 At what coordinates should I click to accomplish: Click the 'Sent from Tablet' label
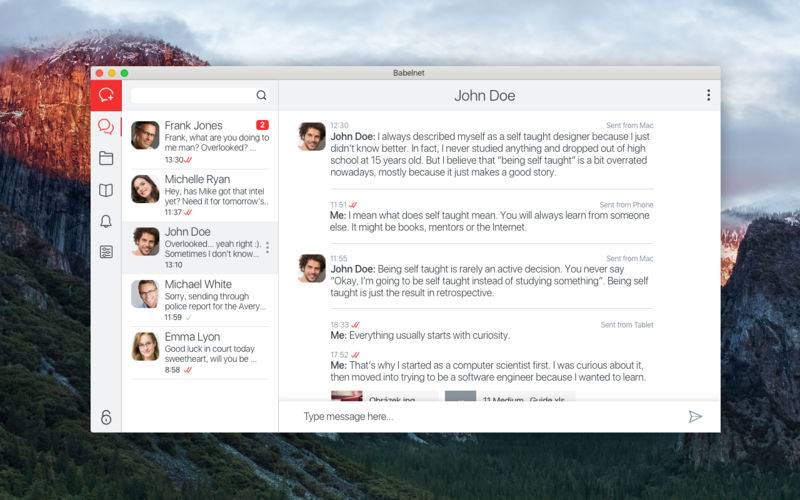tap(627, 324)
